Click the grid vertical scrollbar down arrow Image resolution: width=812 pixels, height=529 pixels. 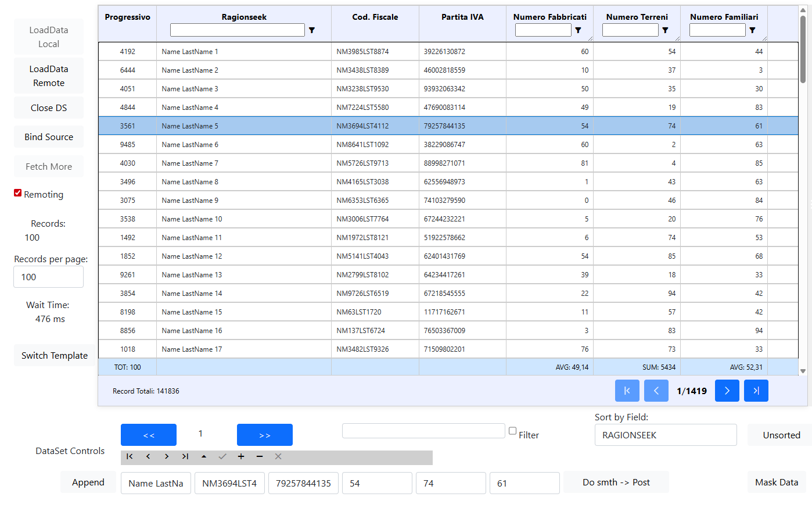coord(803,371)
